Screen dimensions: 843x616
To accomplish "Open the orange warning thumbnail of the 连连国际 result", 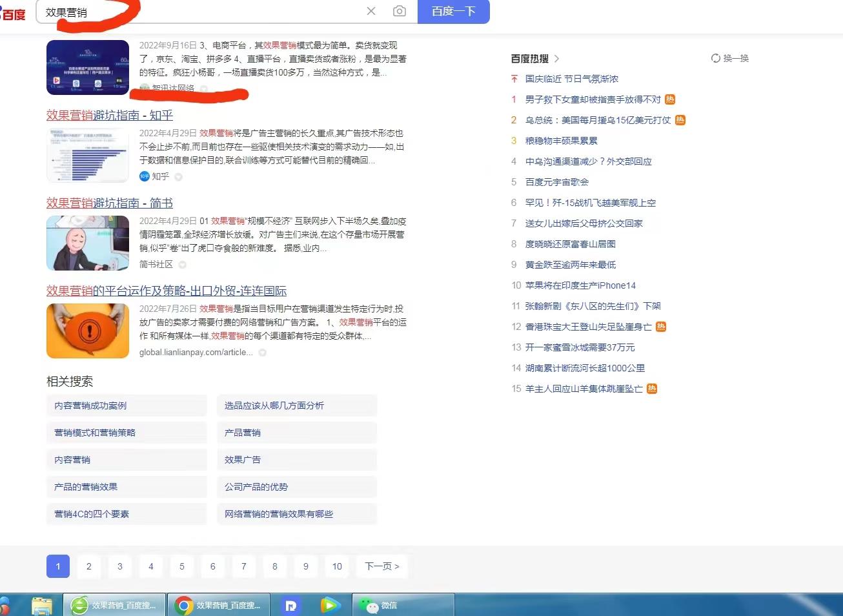I will (88, 331).
